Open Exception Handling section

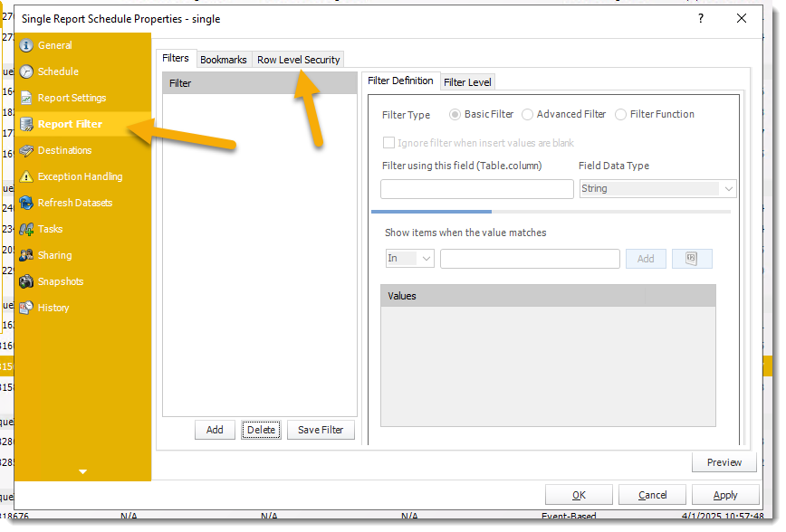pyautogui.click(x=81, y=176)
